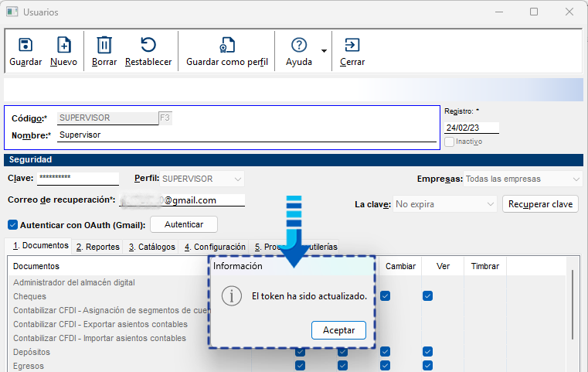Click the F3 lookup button beside Código

[x=165, y=118]
